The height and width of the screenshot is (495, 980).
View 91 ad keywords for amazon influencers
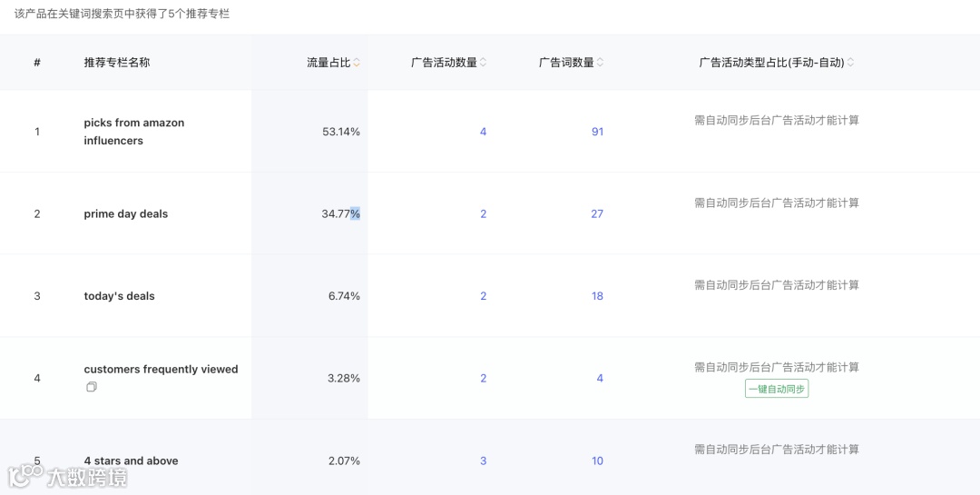pyautogui.click(x=597, y=132)
